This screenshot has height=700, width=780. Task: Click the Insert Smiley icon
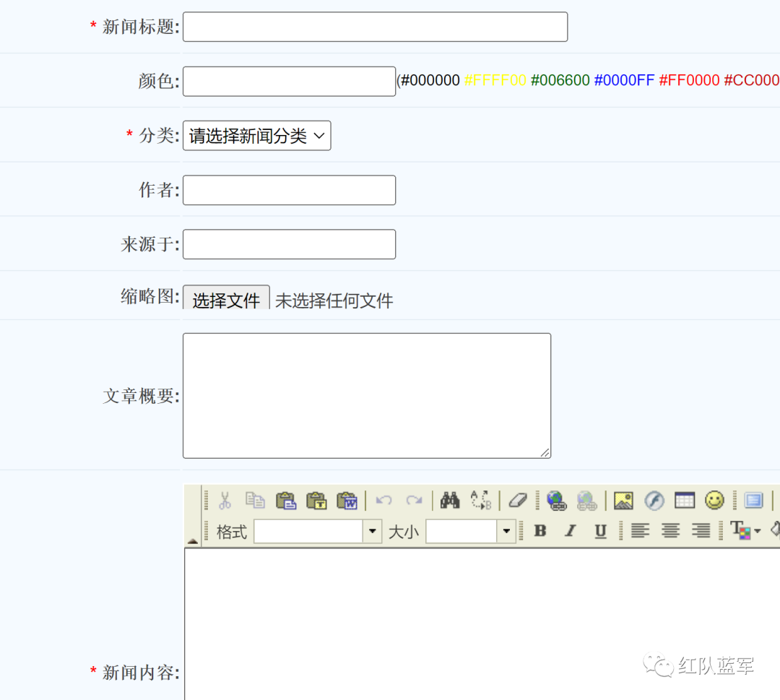(714, 500)
